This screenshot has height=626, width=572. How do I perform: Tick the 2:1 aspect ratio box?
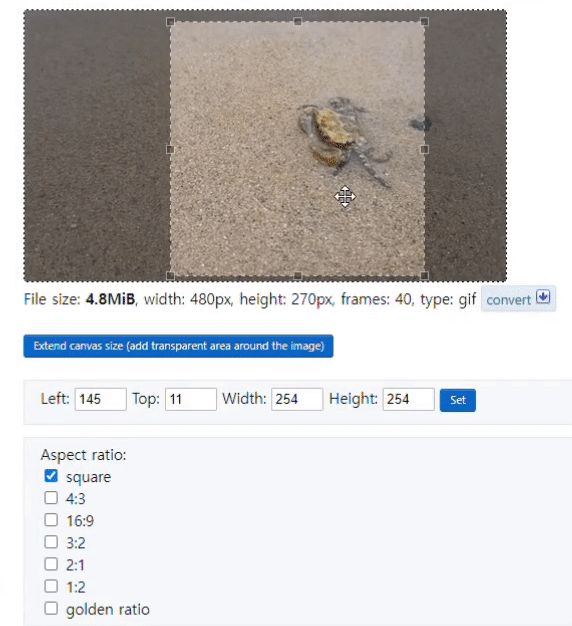point(51,564)
